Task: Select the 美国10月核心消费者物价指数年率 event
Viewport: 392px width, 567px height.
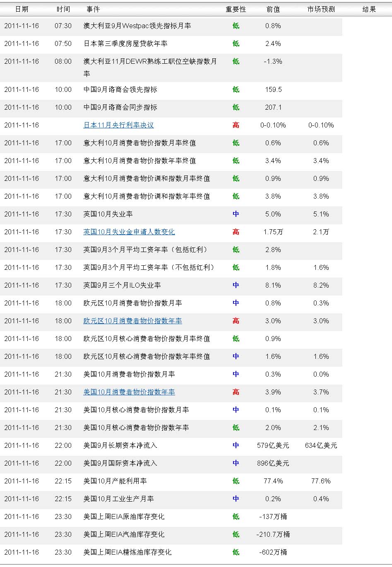Action: coord(136,428)
